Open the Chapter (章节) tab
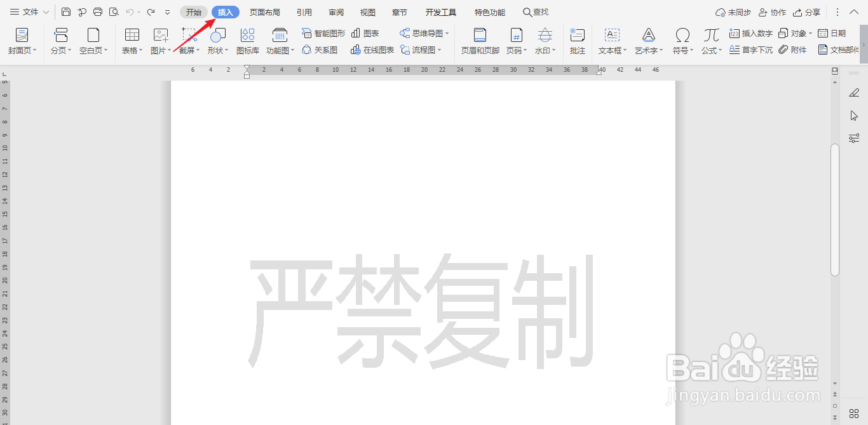The width and height of the screenshot is (868, 425). [x=400, y=12]
